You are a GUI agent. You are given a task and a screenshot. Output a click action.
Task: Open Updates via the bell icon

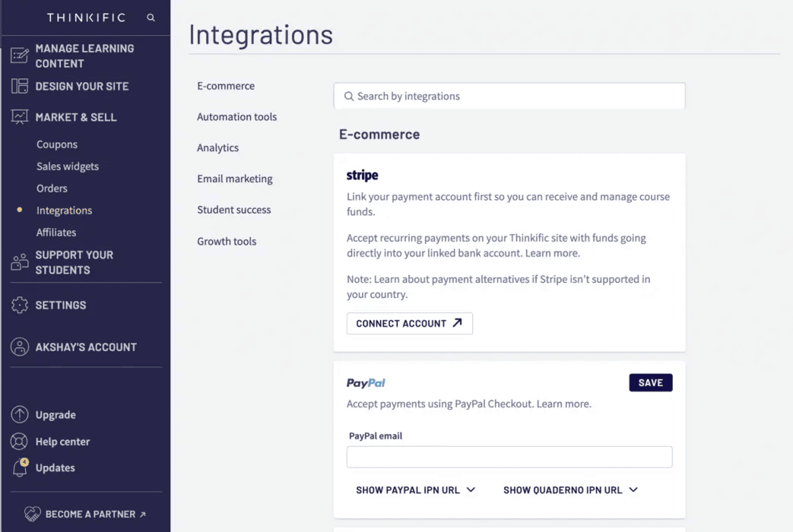(18, 467)
